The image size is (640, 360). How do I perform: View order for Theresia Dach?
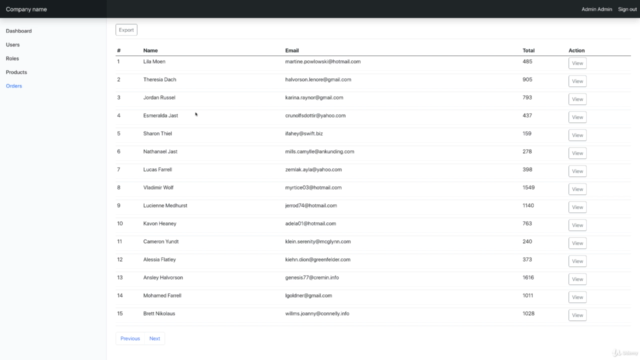577,81
